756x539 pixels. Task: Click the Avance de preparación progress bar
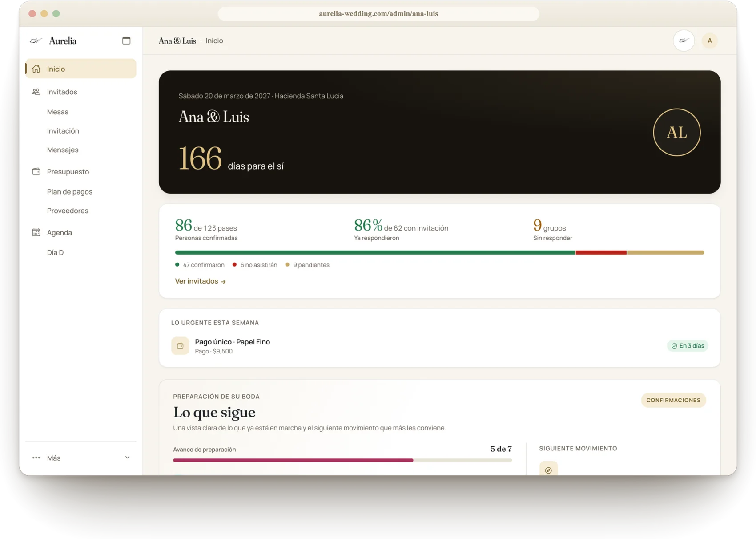click(x=342, y=460)
